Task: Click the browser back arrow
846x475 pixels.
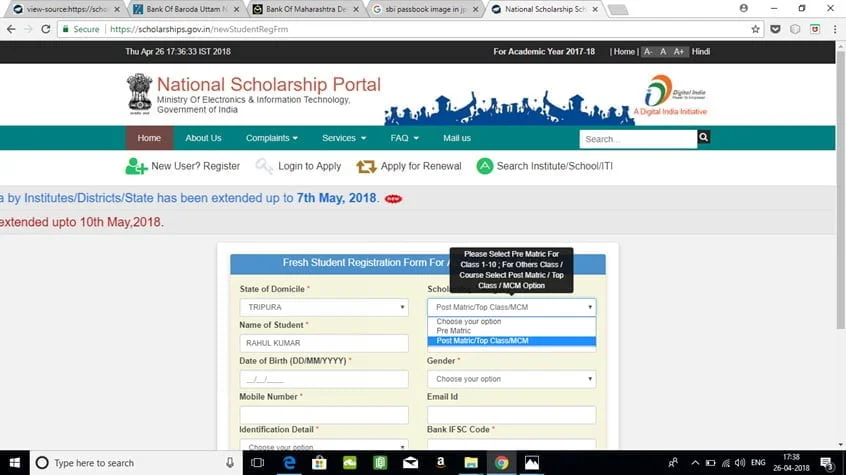Action: (11, 29)
